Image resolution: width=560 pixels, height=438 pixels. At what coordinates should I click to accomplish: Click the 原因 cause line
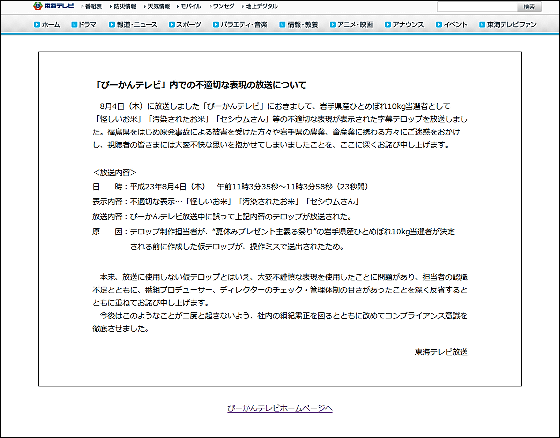click(x=273, y=239)
